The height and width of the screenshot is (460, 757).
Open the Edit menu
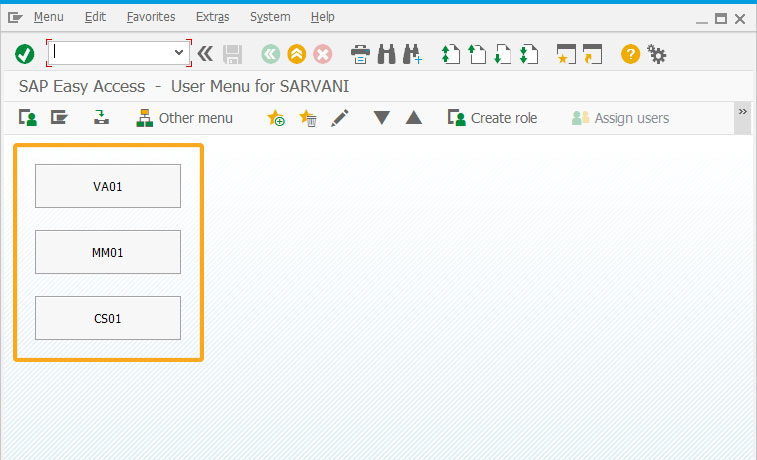[95, 17]
